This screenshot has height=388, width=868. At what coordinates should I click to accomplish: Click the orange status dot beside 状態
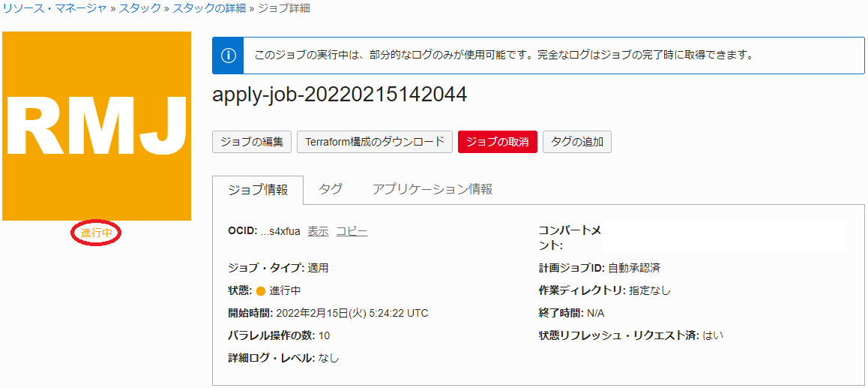click(261, 291)
